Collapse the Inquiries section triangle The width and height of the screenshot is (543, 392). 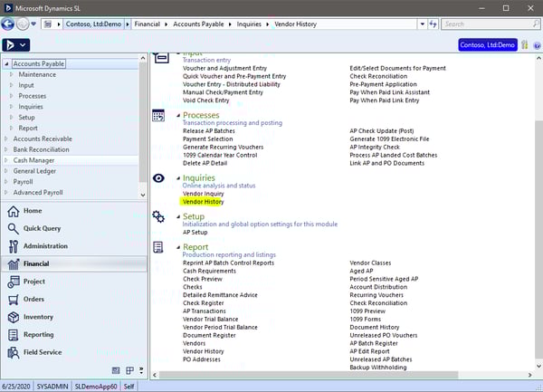click(x=178, y=178)
